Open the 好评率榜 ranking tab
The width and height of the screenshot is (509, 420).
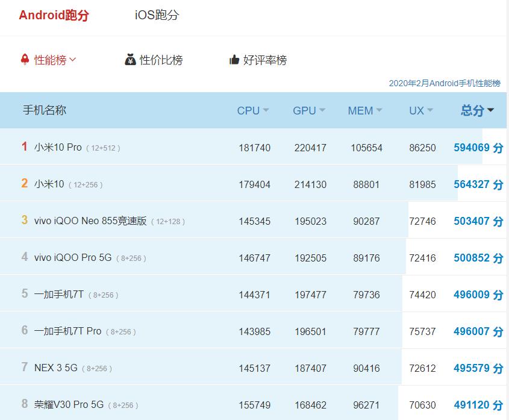(265, 60)
